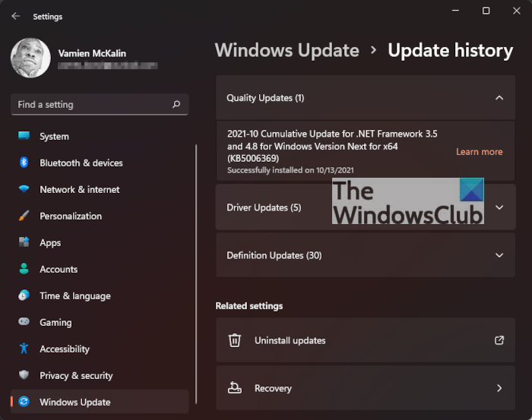
Task: Click Learn more for KB5006369
Action: coord(479,152)
